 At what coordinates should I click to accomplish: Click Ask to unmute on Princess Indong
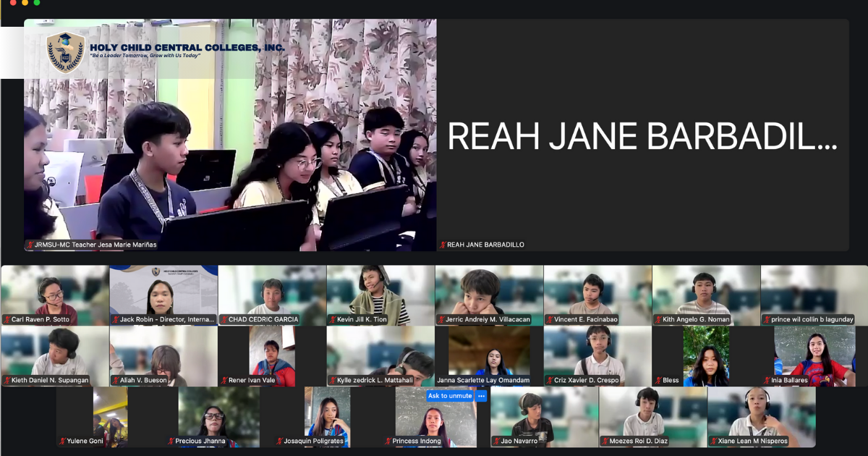click(x=449, y=396)
